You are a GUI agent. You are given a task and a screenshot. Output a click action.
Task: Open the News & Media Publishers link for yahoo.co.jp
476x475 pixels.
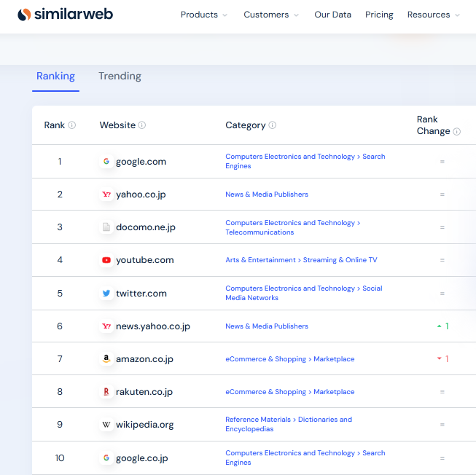[267, 195]
